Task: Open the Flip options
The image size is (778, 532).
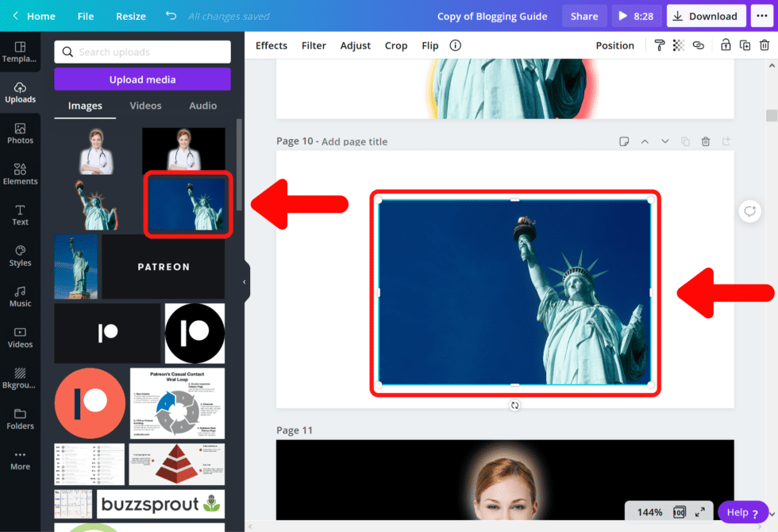Action: pos(430,46)
